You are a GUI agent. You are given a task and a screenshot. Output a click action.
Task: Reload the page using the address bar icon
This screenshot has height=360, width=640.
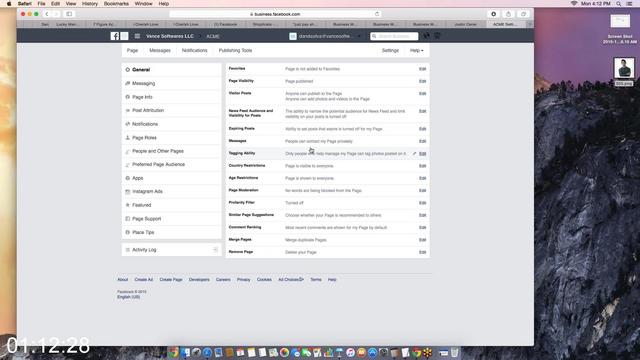(x=377, y=14)
